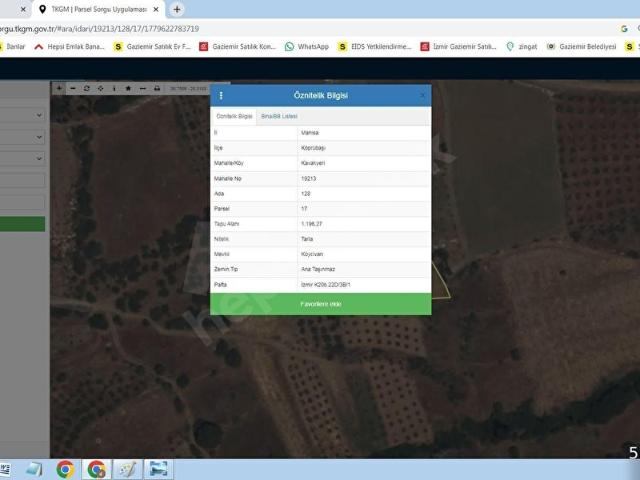Click the browser address bar URL
640x480 pixels.
pos(99,29)
